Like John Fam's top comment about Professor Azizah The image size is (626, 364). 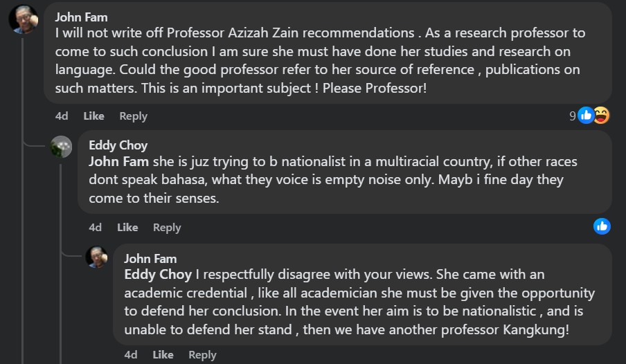93,116
